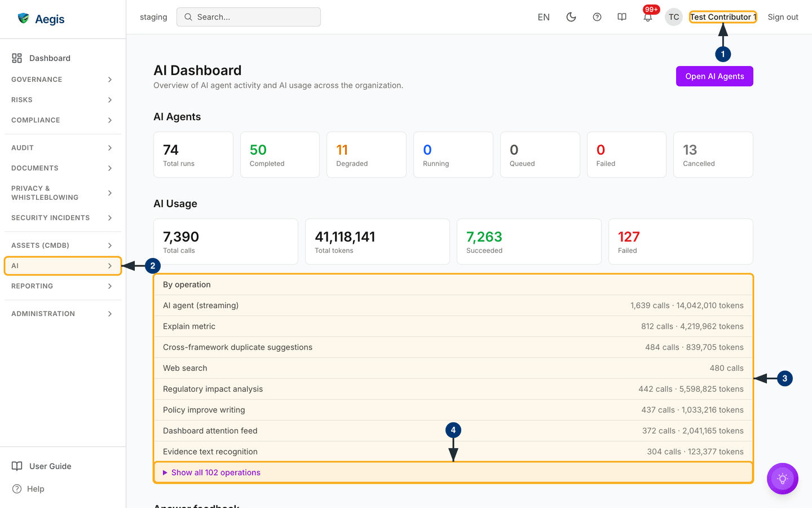Image resolution: width=812 pixels, height=508 pixels.
Task: Click the Web search row
Action: (x=453, y=368)
